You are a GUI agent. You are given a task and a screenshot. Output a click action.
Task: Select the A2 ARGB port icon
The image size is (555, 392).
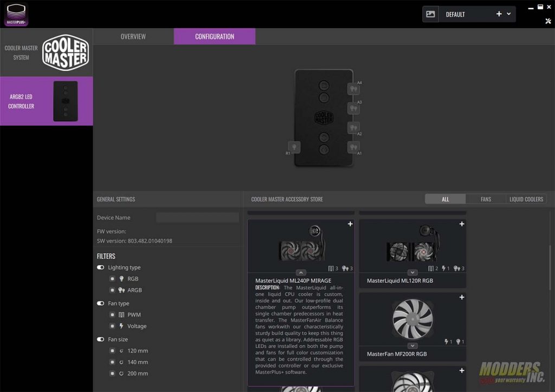(353, 128)
